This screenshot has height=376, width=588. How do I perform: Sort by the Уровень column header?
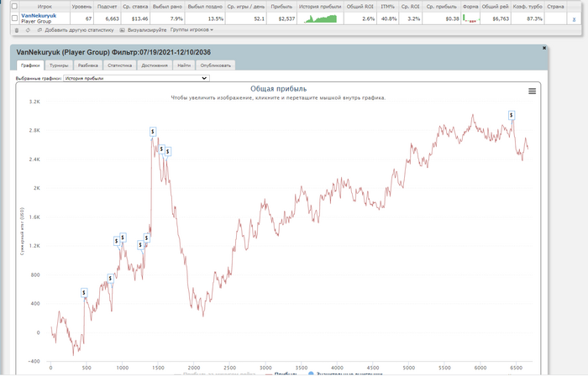[x=81, y=7]
